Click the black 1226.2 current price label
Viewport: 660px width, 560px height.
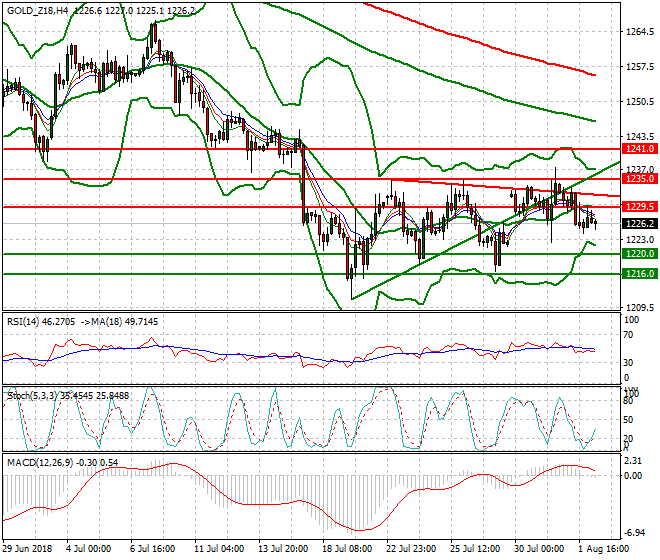639,224
